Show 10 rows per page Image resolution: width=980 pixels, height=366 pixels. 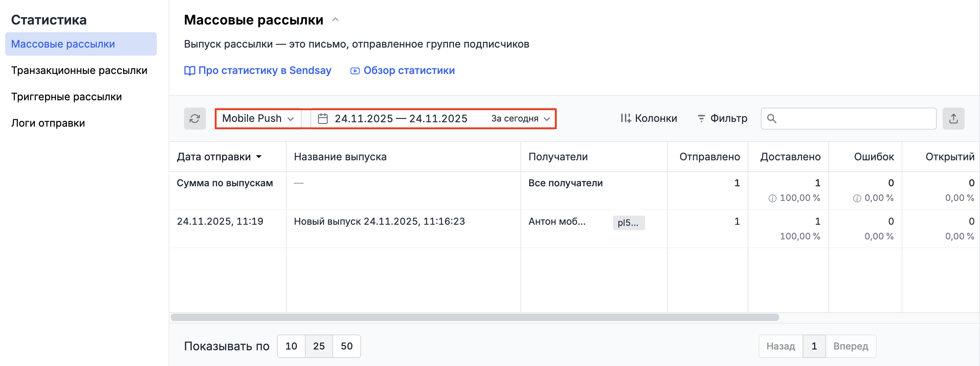[x=291, y=346]
